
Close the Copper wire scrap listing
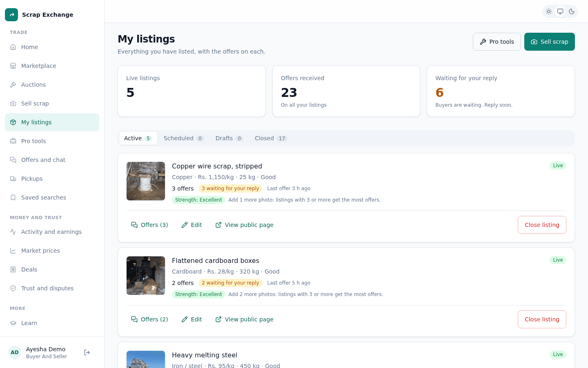pos(542,225)
